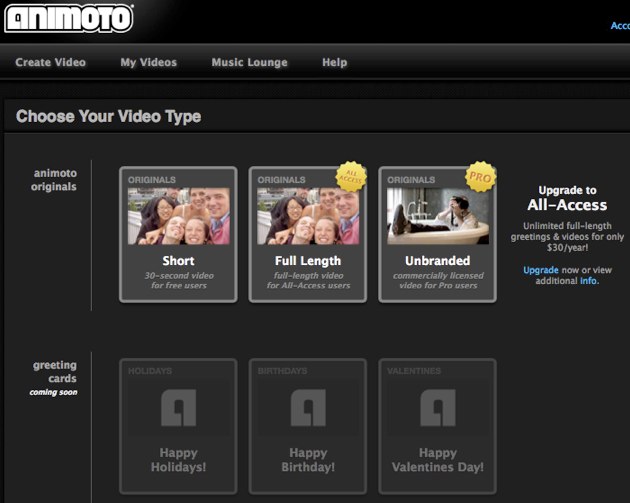Open the Help menu
630x503 pixels.
pos(335,62)
